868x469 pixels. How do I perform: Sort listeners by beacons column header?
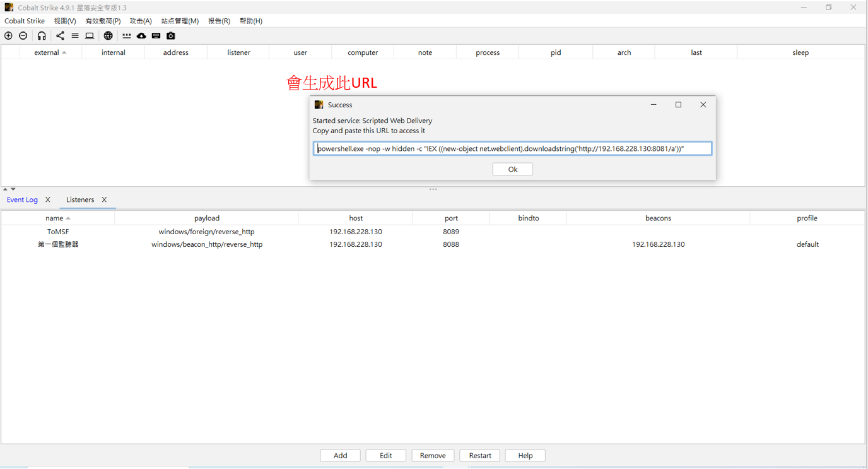point(658,218)
